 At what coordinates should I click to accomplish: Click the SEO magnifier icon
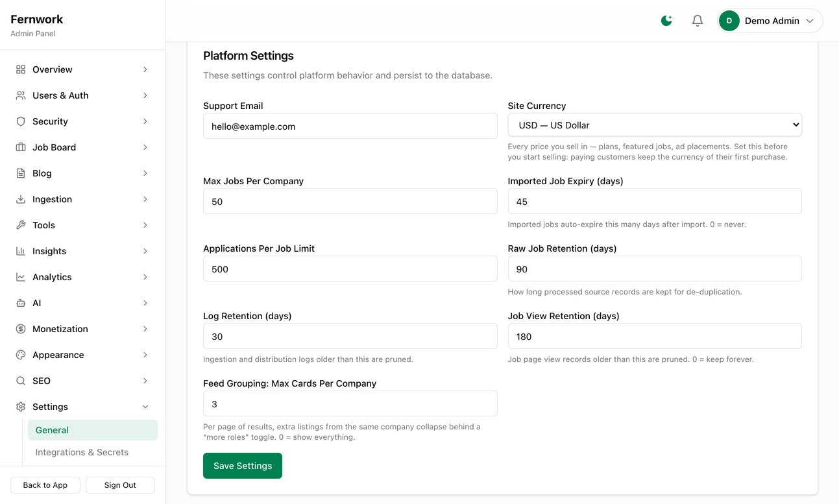(21, 381)
